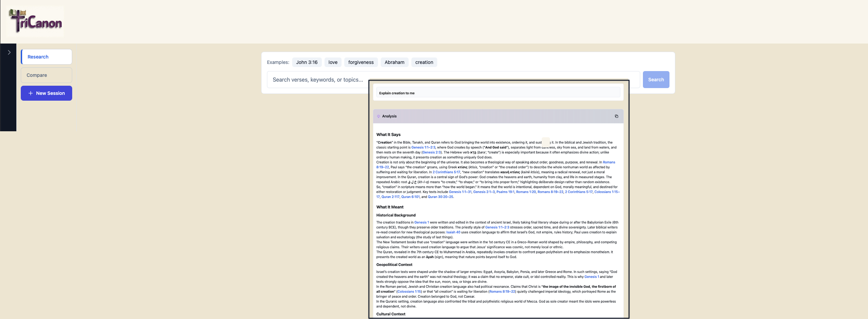Click the 'Historical Background' subheading

coord(396,215)
